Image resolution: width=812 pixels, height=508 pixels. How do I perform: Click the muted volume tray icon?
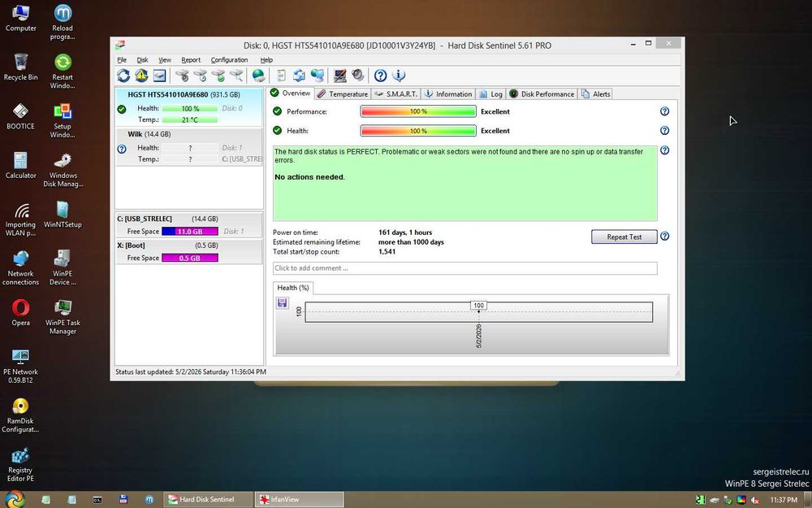(755, 500)
